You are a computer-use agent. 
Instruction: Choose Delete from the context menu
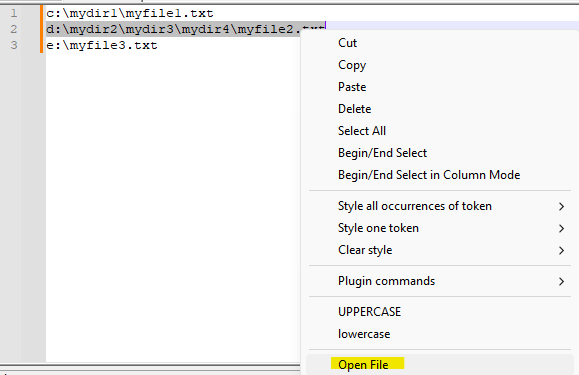(x=354, y=109)
